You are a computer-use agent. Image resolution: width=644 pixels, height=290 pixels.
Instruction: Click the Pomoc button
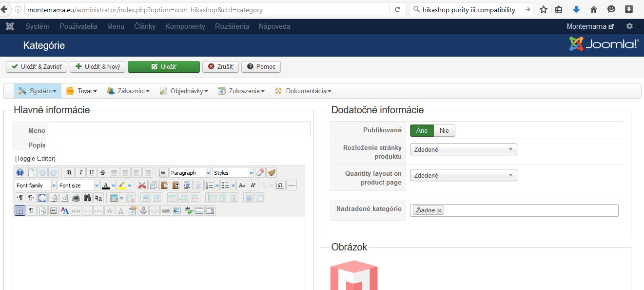point(261,66)
